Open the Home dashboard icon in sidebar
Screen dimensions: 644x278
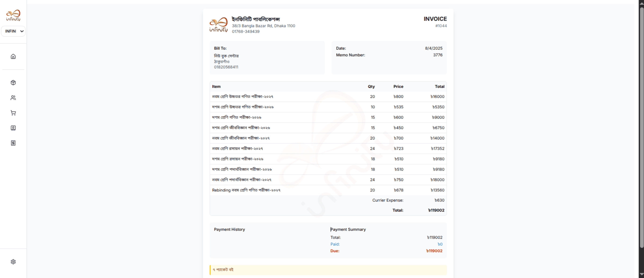(x=13, y=56)
